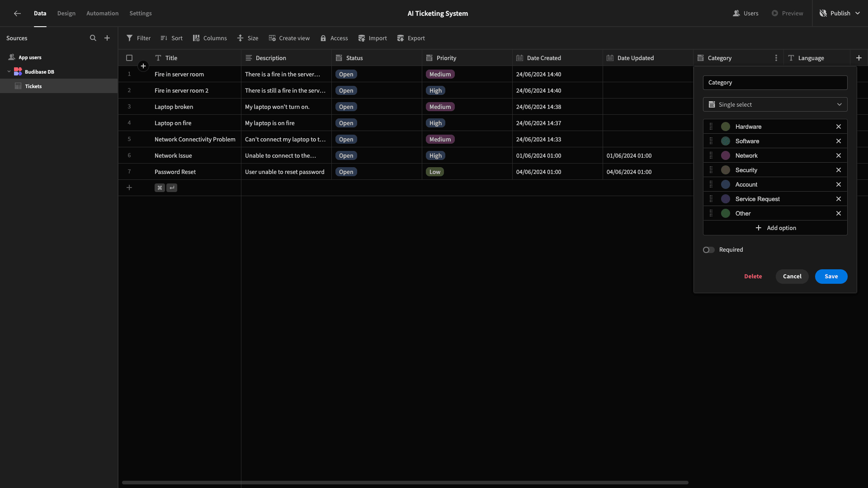Image resolution: width=868 pixels, height=488 pixels.
Task: Add a new column with plus icon
Action: pyautogui.click(x=859, y=58)
